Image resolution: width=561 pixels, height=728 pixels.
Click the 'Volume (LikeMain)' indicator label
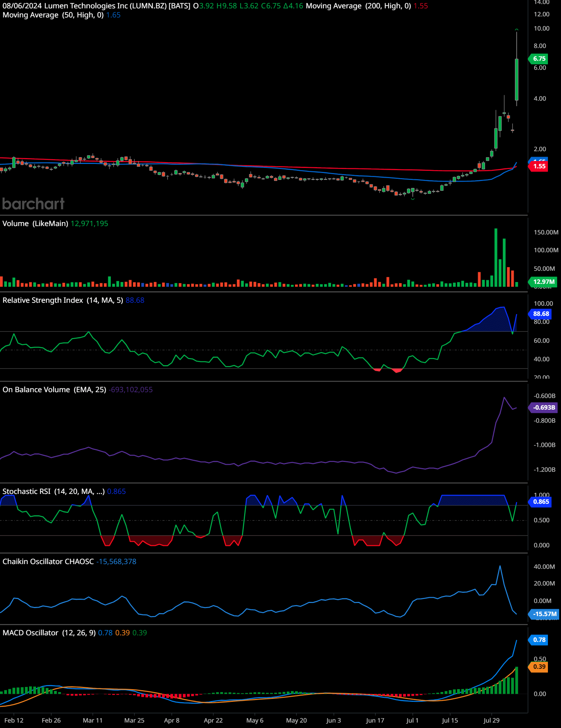pyautogui.click(x=35, y=224)
